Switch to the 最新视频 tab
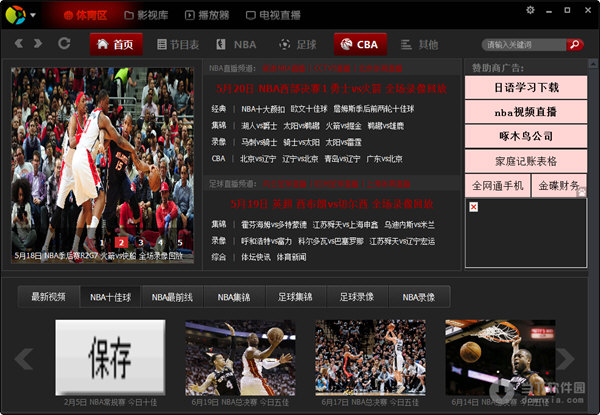The width and height of the screenshot is (600, 415). [x=48, y=297]
